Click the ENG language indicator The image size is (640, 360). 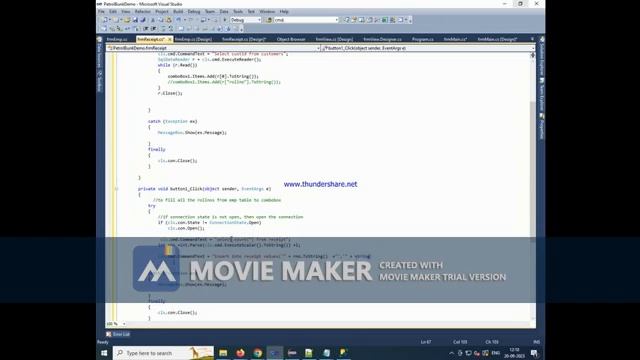[496, 353]
